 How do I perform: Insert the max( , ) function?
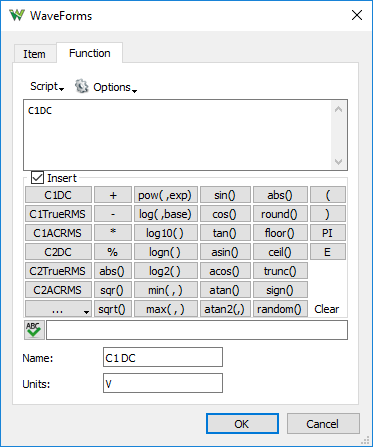coord(166,309)
